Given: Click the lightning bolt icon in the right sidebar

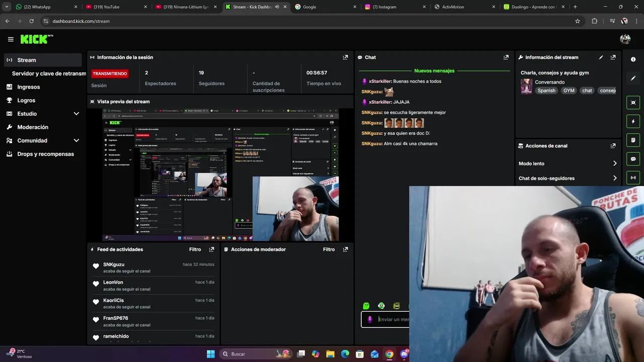Looking at the screenshot, I should tap(633, 121).
